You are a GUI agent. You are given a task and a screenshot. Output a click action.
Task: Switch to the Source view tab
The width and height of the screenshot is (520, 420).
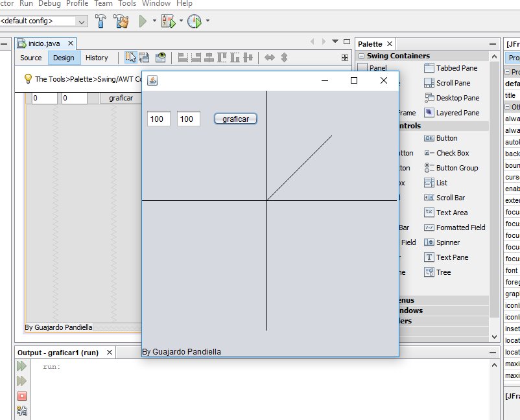tap(30, 57)
